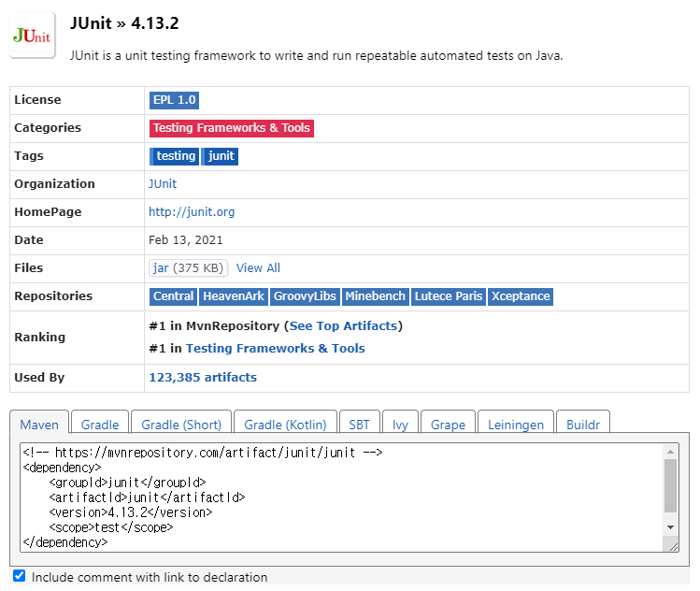Open the View All files link
This screenshot has height=591, width=700.
[x=258, y=268]
